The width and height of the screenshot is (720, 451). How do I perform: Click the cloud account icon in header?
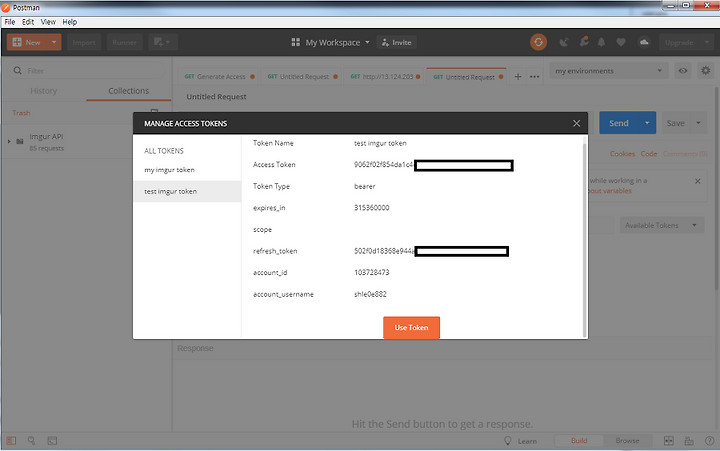(644, 42)
